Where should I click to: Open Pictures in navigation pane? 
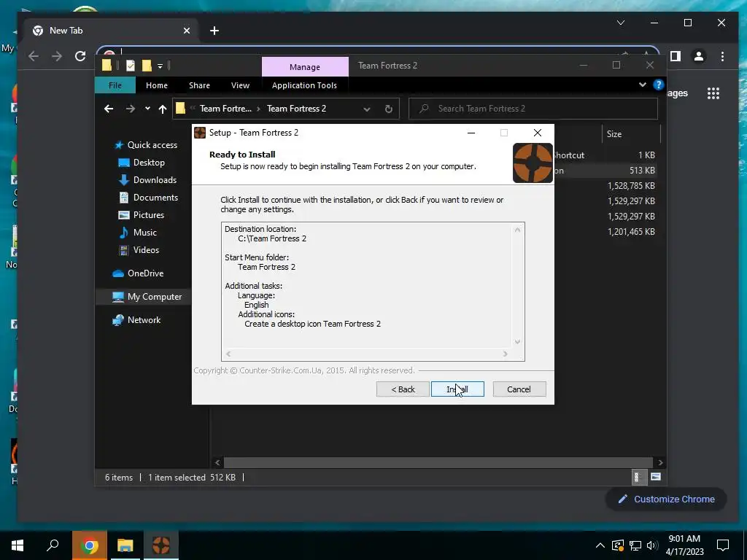[141, 215]
